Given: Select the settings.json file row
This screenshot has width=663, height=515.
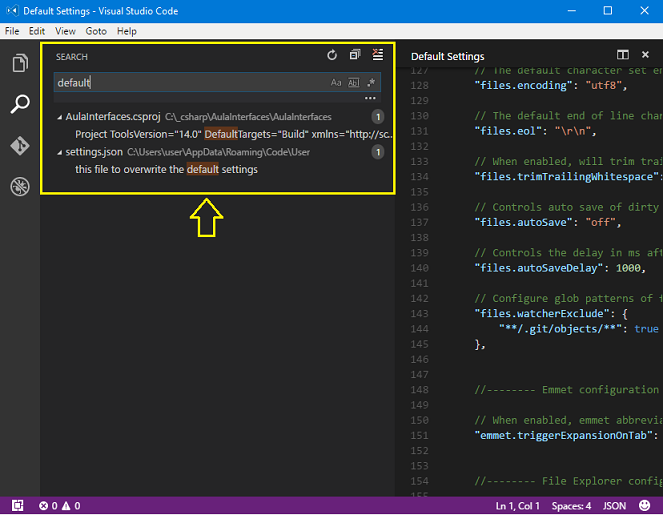Looking at the screenshot, I should [218, 152].
